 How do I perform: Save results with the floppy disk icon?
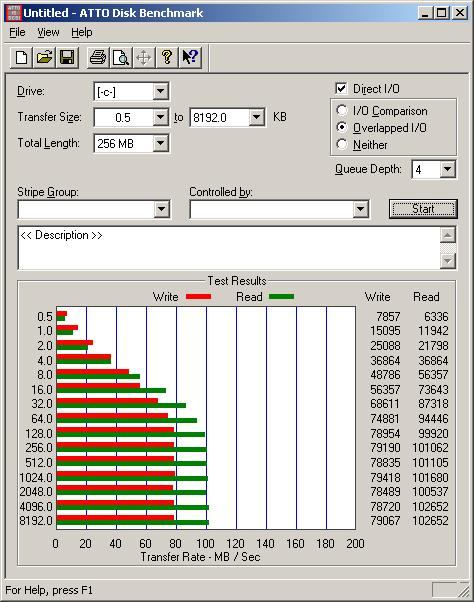(67, 58)
